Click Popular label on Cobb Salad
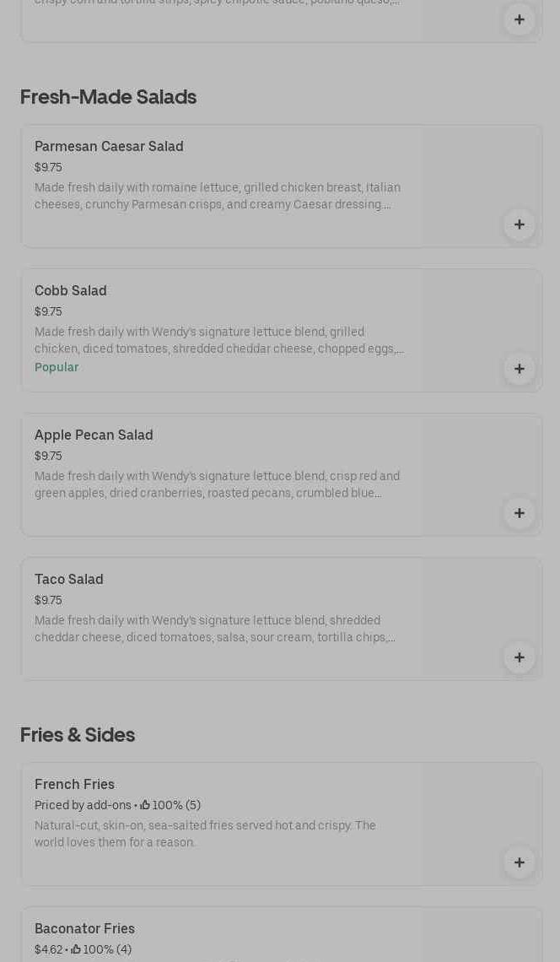The image size is (560, 962). [x=57, y=367]
